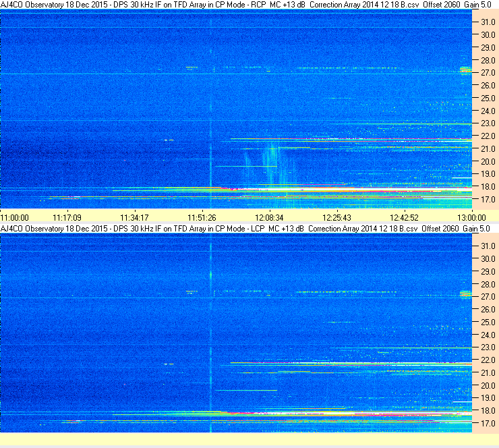Pick the 25.0 frequency label in LCP plot
Viewport: 499px width, 448px height.
488,323
